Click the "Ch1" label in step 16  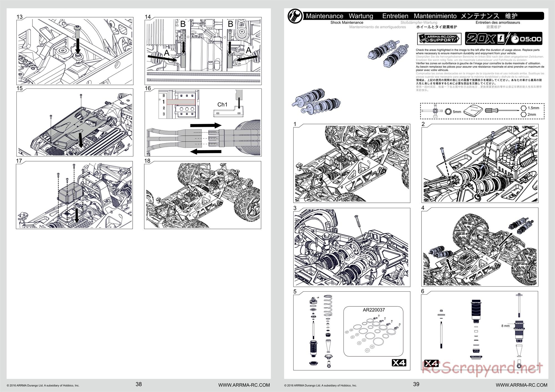click(222, 105)
